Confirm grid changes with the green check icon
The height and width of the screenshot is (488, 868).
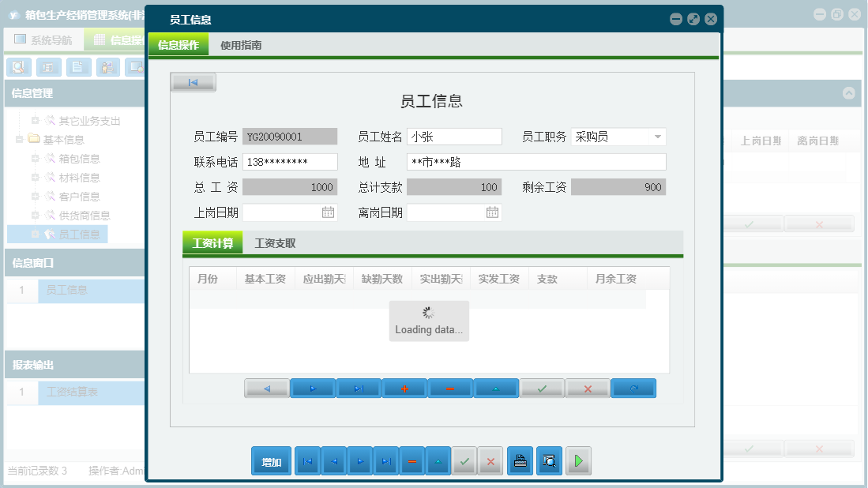point(542,388)
